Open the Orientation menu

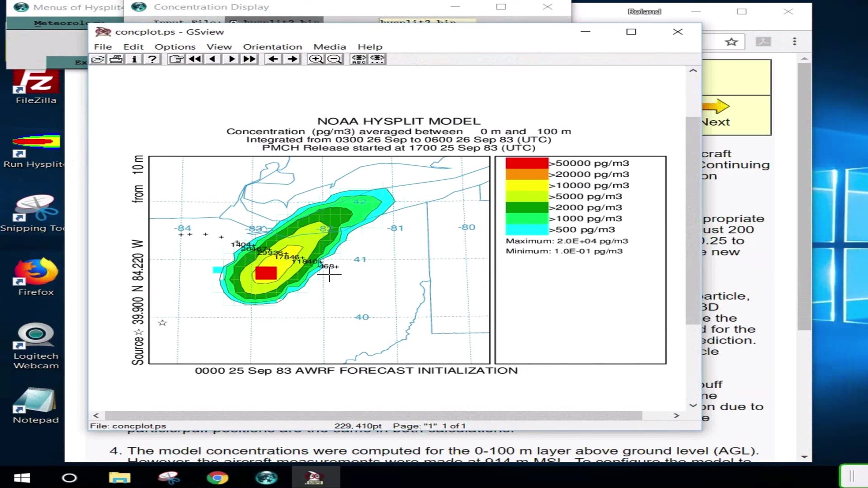pos(273,47)
